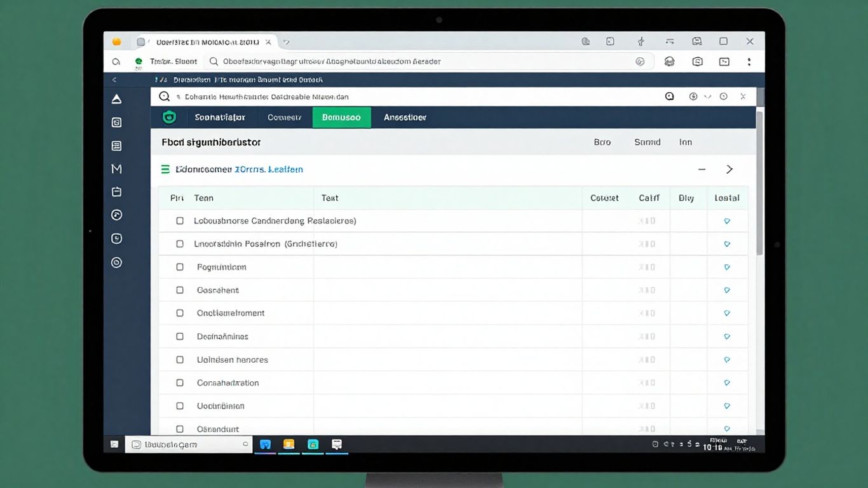Click the Inn header option
The height and width of the screenshot is (488, 868).
pyautogui.click(x=685, y=142)
